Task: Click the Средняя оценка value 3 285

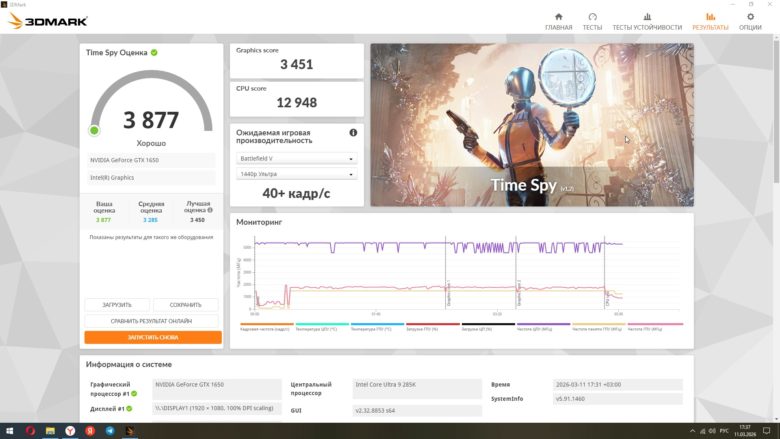Action: click(150, 220)
